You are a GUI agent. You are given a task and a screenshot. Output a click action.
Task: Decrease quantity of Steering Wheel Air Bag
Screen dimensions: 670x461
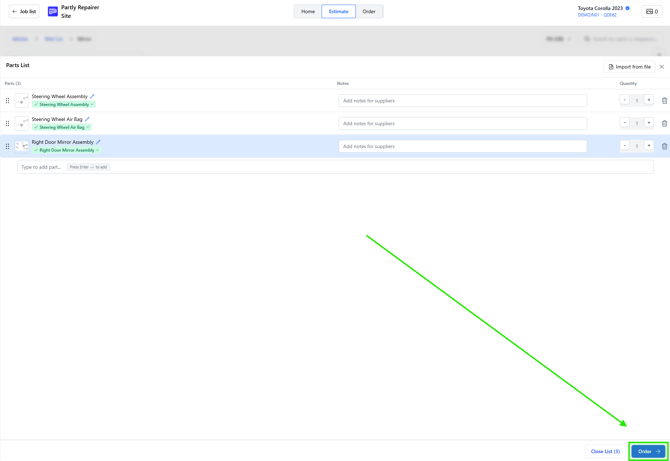coord(625,123)
